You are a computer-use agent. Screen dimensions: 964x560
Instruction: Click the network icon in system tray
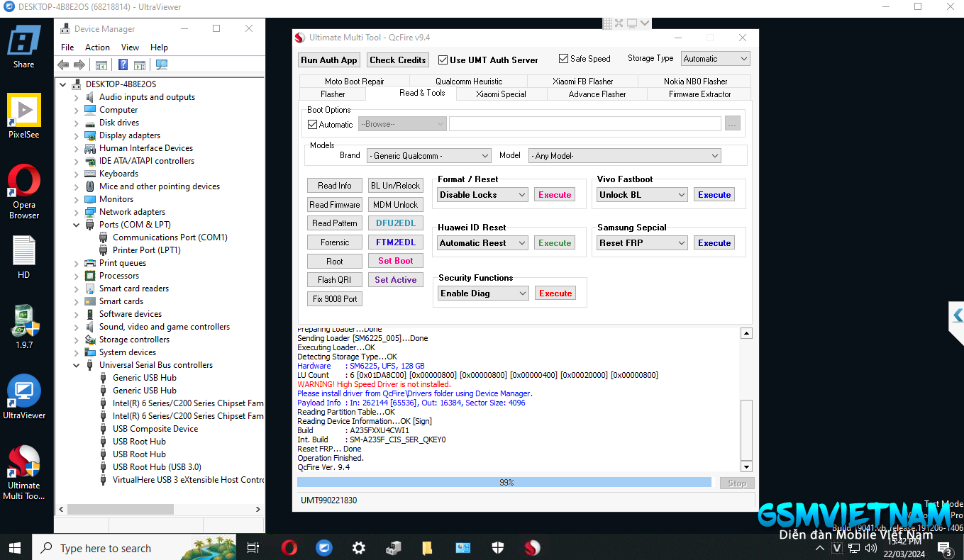854,547
